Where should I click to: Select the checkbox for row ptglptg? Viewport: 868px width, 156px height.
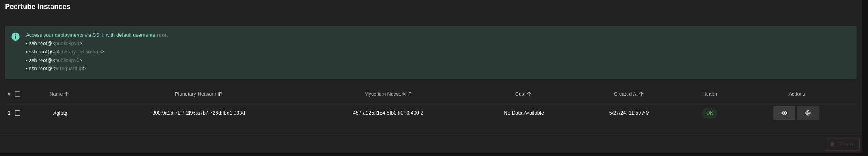(18, 113)
